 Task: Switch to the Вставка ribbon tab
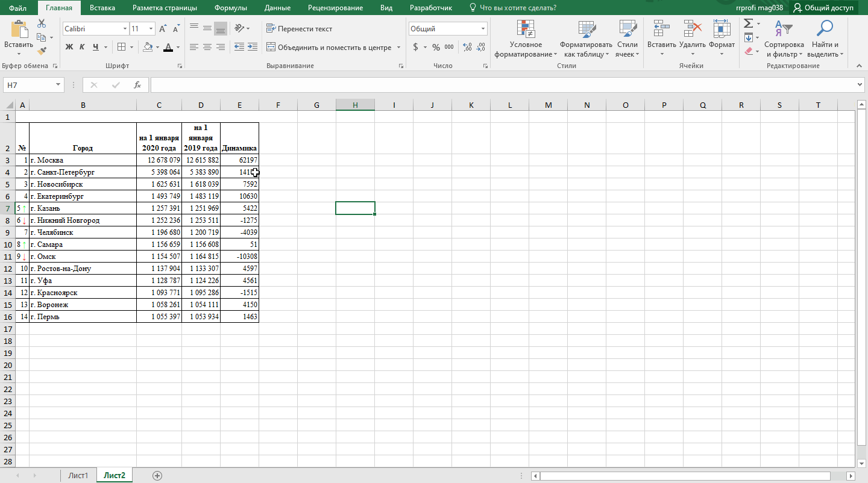click(x=102, y=8)
